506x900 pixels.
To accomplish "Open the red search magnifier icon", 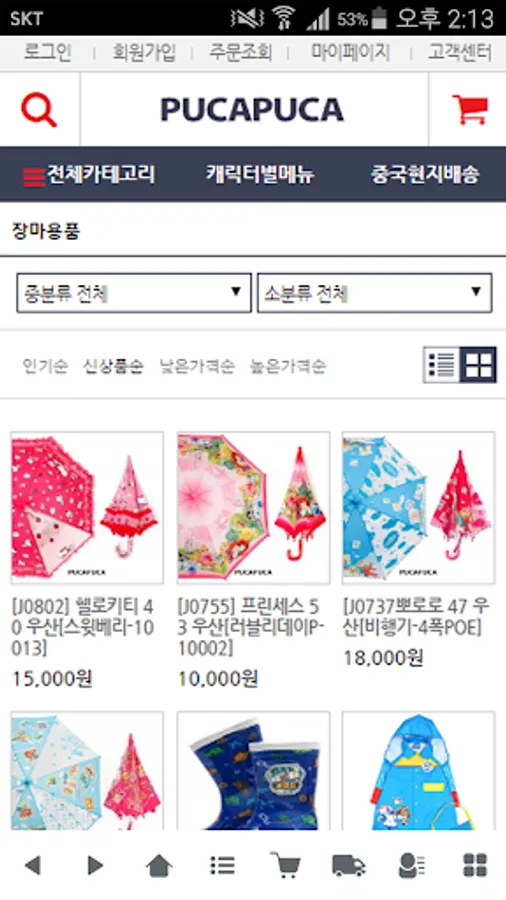I will [39, 110].
